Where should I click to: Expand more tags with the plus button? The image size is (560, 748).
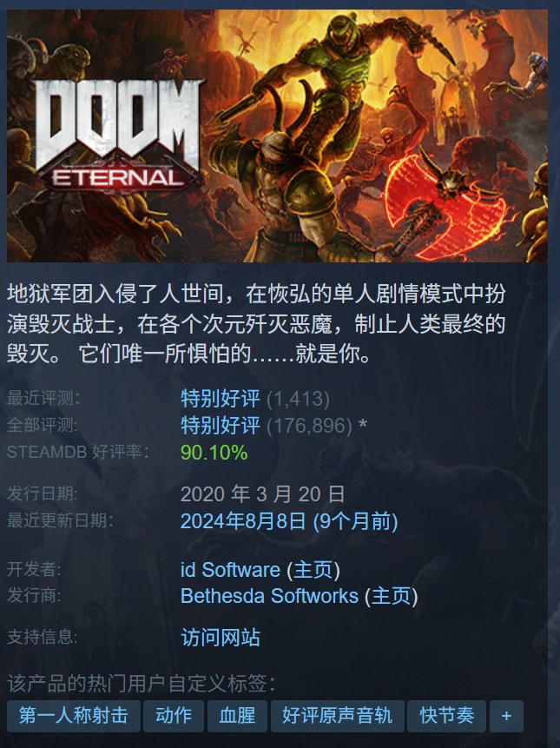(x=507, y=716)
